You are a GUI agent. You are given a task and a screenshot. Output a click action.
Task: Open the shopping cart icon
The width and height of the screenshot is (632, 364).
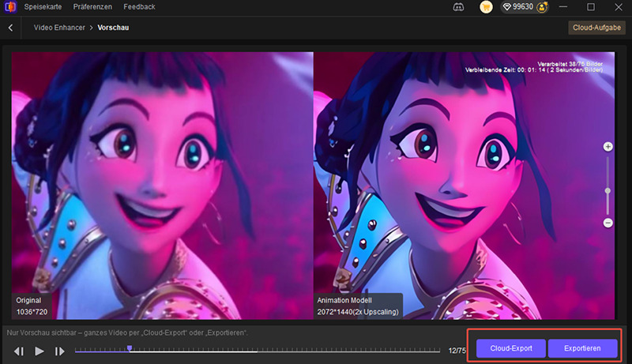pyautogui.click(x=486, y=7)
